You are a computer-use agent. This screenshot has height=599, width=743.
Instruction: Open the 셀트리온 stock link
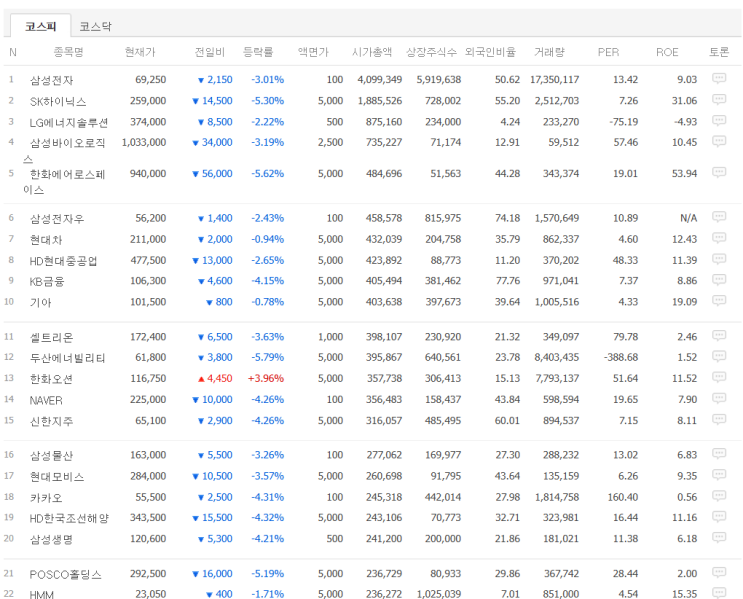[x=51, y=337]
